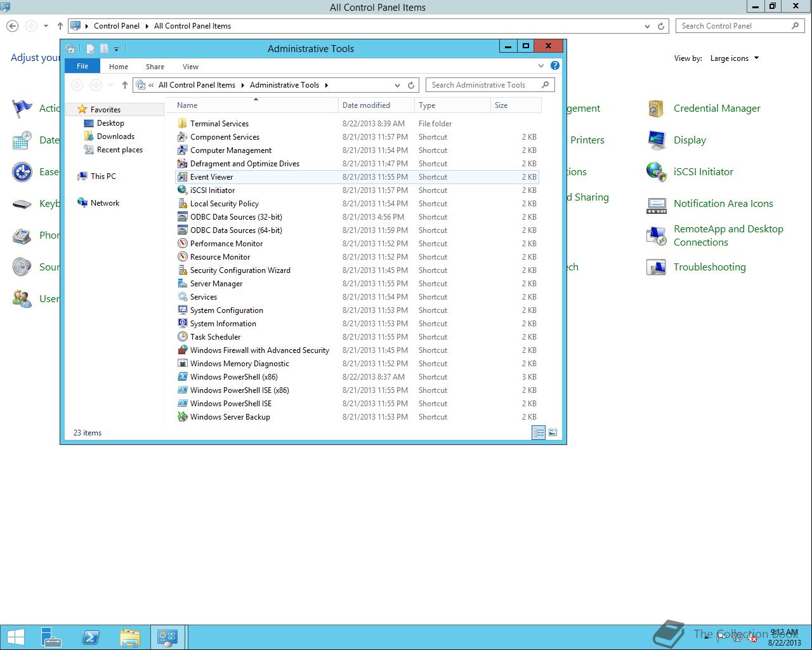Screen dimensions: 812x650
Task: Open the recent locations dropdown in Control Panel
Action: [46, 26]
